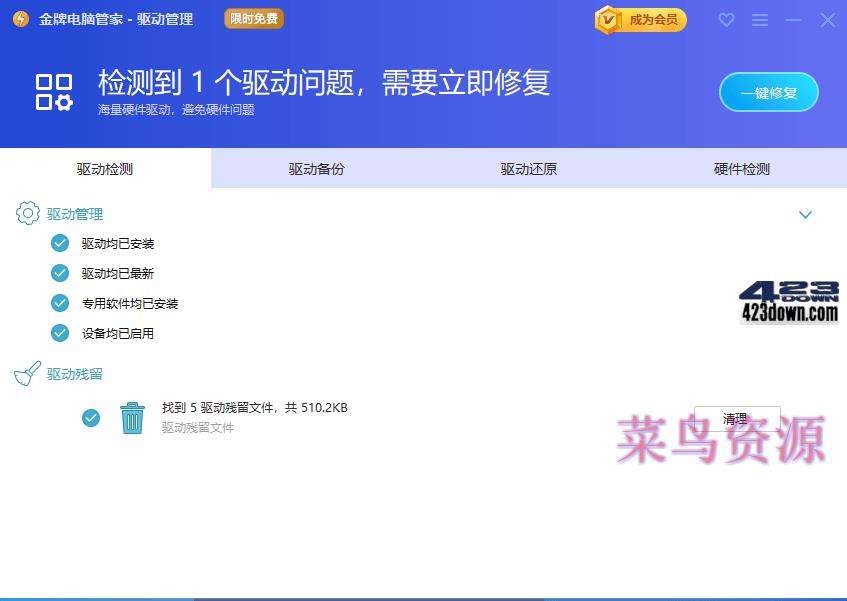
Task: Click the checkmark beside 驱动均已安装
Action: point(60,243)
